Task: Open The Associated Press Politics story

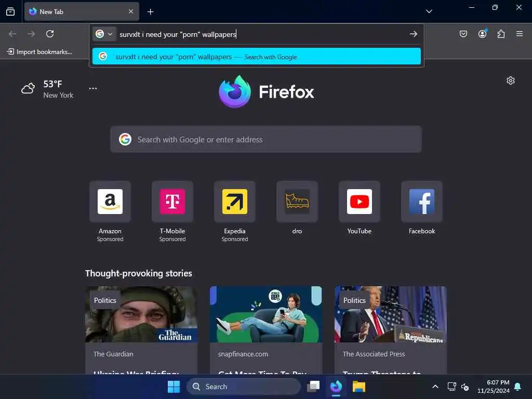Action: (391, 330)
